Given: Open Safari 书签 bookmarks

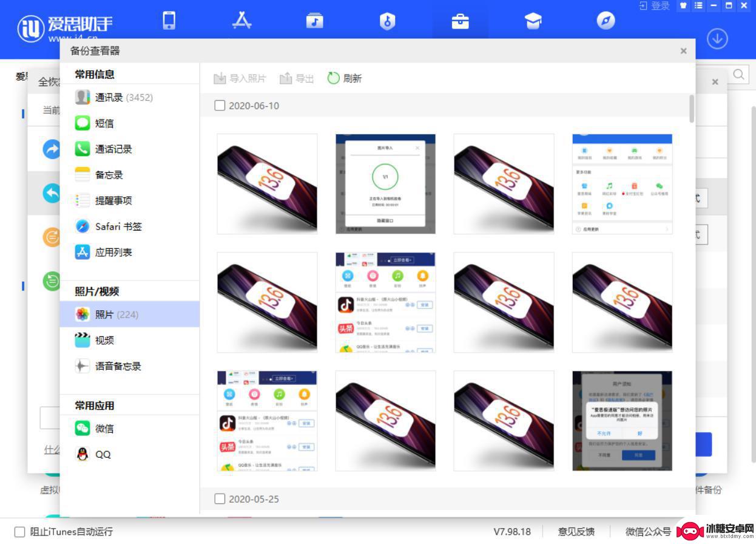Looking at the screenshot, I should tap(129, 226).
